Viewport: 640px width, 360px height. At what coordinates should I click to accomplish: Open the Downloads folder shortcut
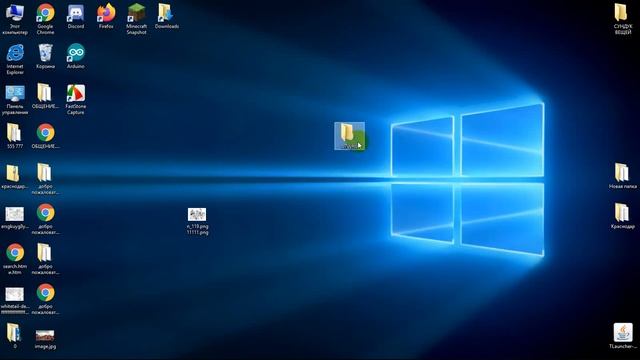pyautogui.click(x=167, y=16)
